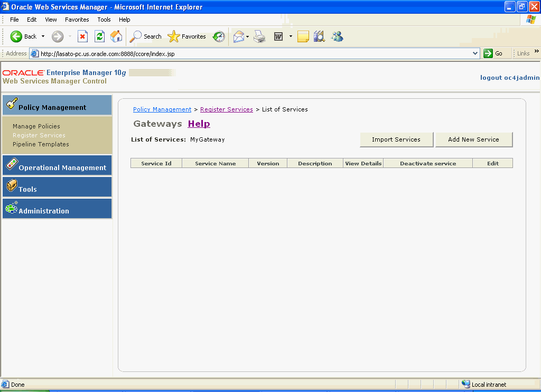Click the Local intranet zone icon

point(466,384)
